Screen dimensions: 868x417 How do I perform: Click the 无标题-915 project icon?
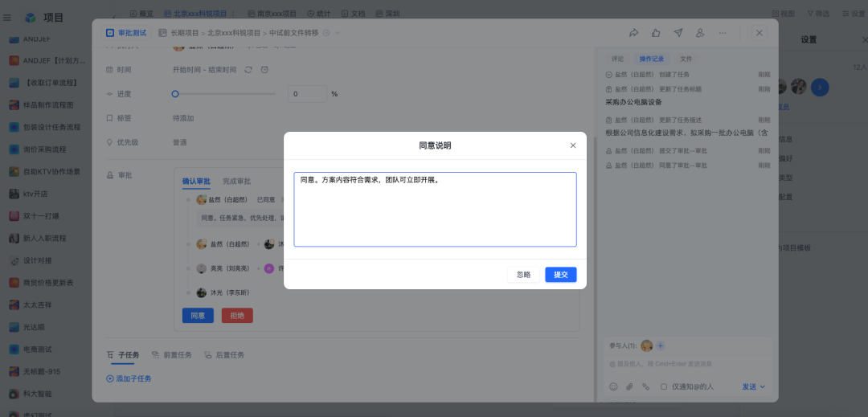pos(14,372)
